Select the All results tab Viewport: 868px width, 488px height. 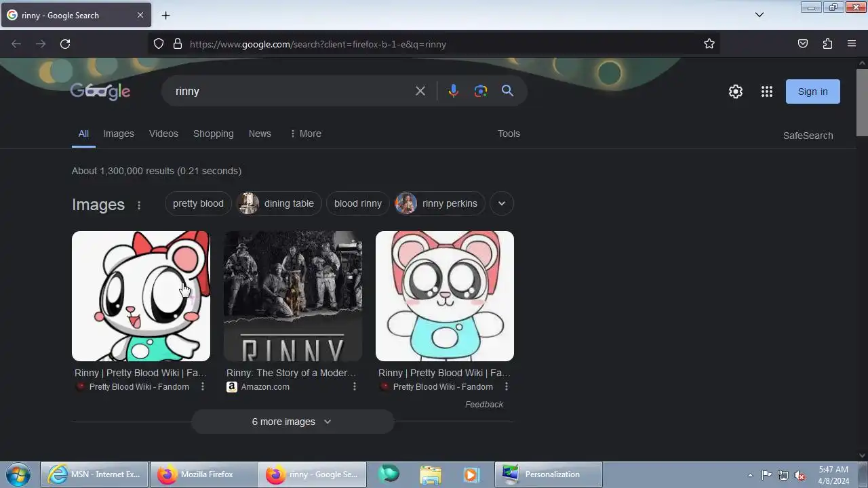[83, 134]
